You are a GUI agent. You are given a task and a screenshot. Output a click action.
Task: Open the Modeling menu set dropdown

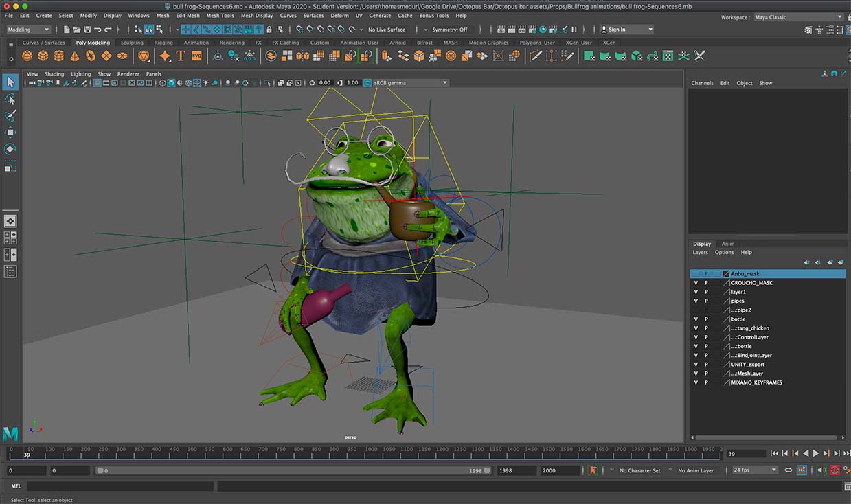[x=28, y=30]
